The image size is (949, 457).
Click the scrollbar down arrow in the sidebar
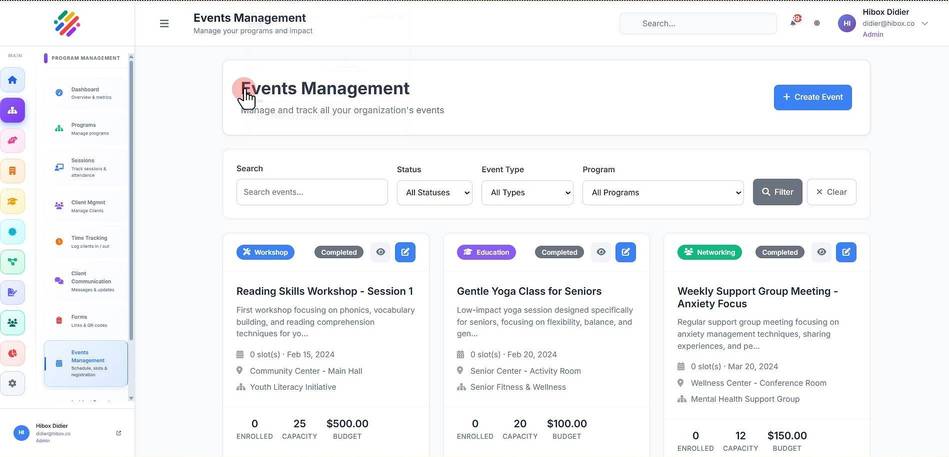coord(131,398)
